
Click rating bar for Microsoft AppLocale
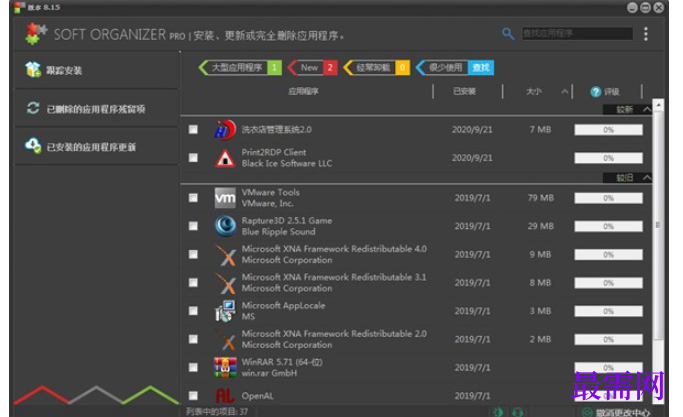[x=608, y=311]
